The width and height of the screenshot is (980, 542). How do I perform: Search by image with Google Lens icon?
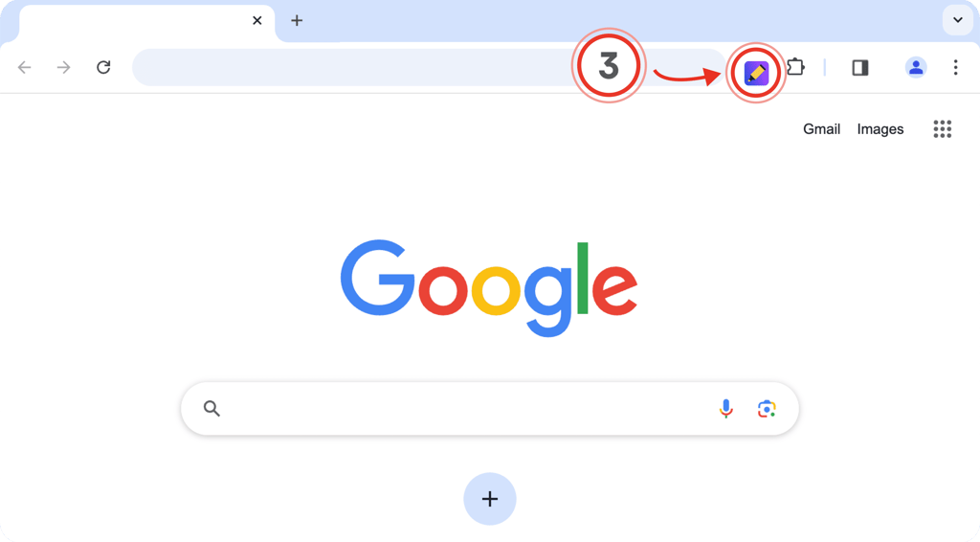click(767, 408)
